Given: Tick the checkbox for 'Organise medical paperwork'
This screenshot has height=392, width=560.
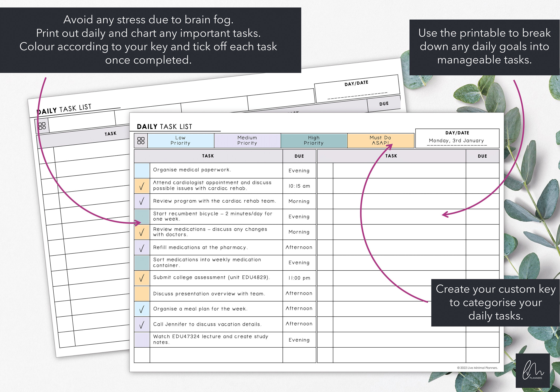Looking at the screenshot, I should click(x=142, y=170).
